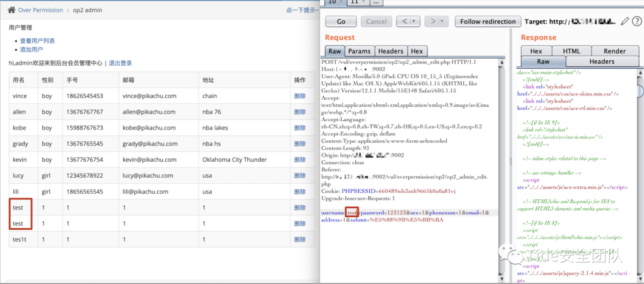Image resolution: width=644 pixels, height=284 pixels.
Task: Click the pencil edit target icon
Action: (625, 21)
